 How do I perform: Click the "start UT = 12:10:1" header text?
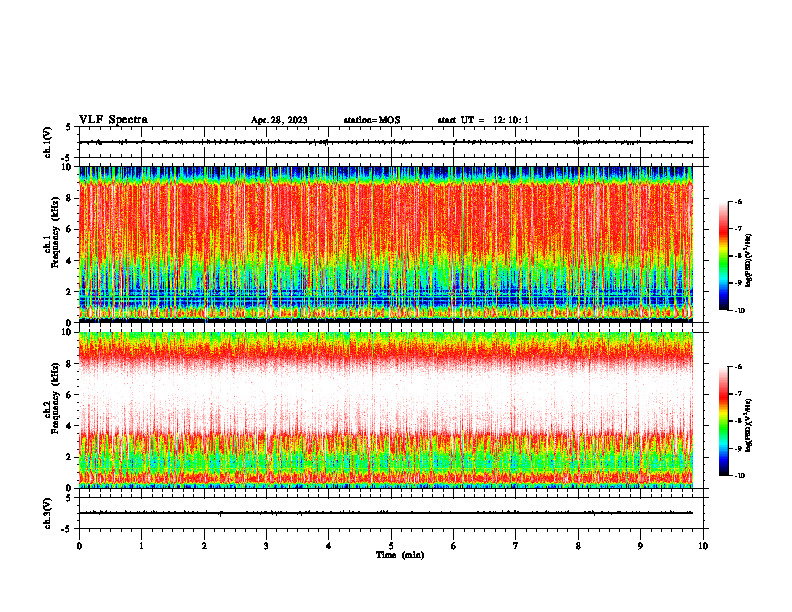[482, 120]
